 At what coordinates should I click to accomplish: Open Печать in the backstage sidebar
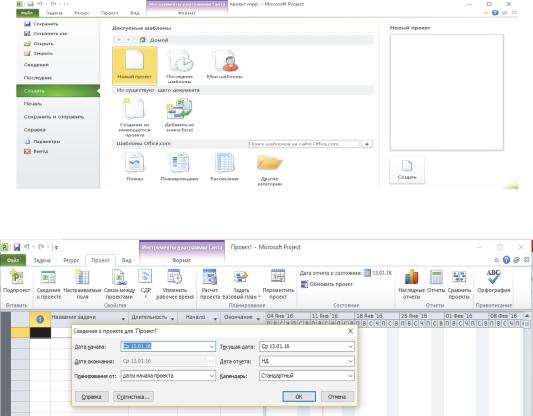click(x=33, y=104)
